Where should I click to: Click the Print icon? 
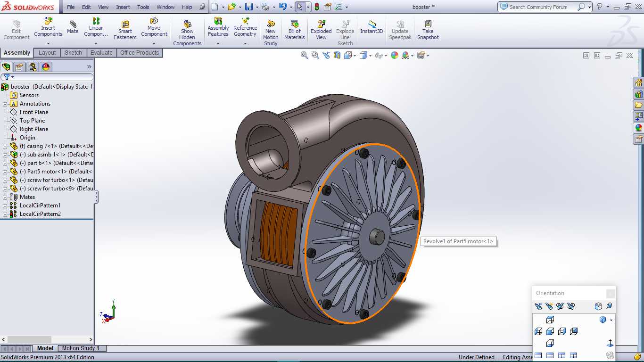[265, 7]
